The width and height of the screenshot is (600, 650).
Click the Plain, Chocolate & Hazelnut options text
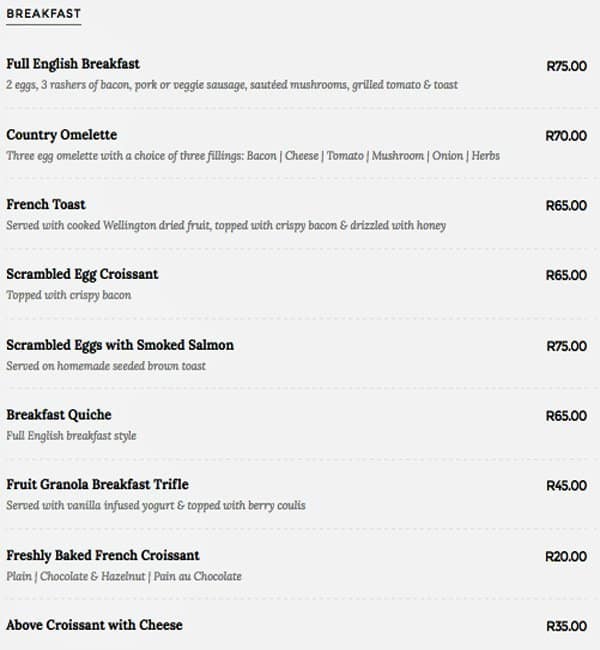[124, 577]
